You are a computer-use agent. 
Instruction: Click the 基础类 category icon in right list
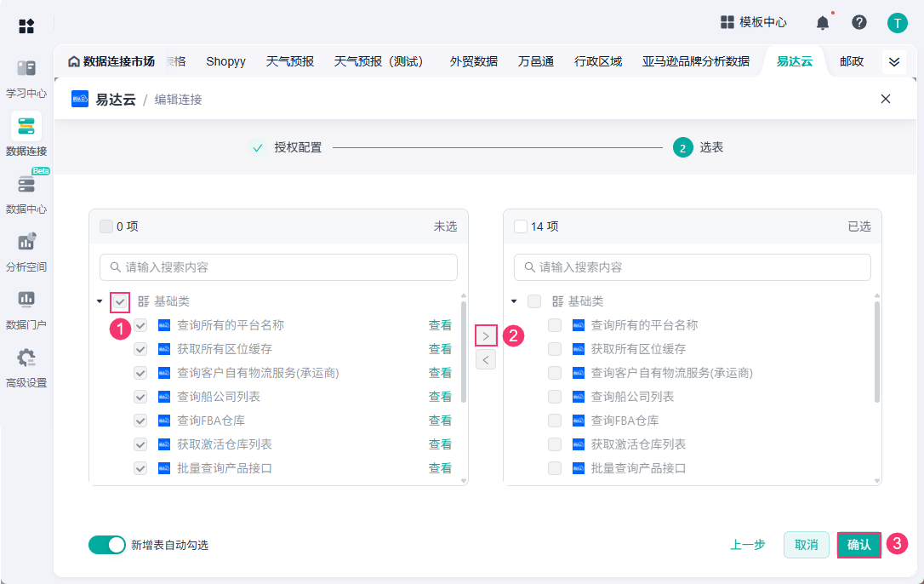[557, 301]
